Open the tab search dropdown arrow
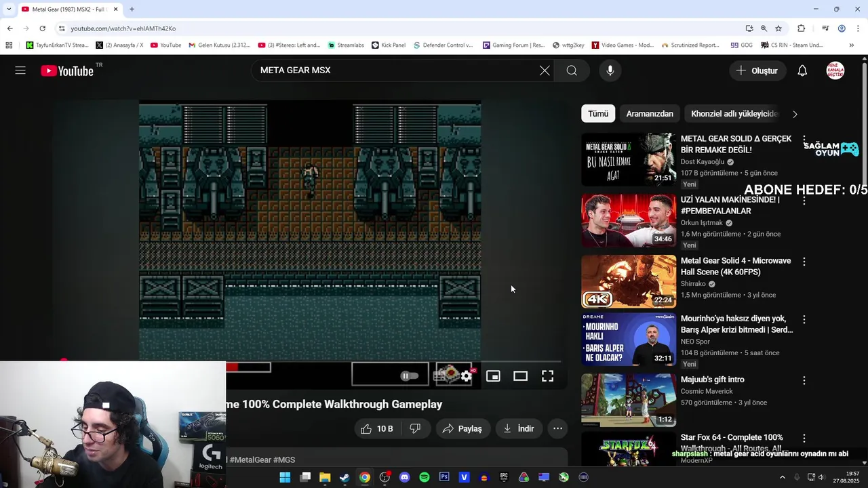Viewport: 868px width, 488px height. pyautogui.click(x=8, y=9)
